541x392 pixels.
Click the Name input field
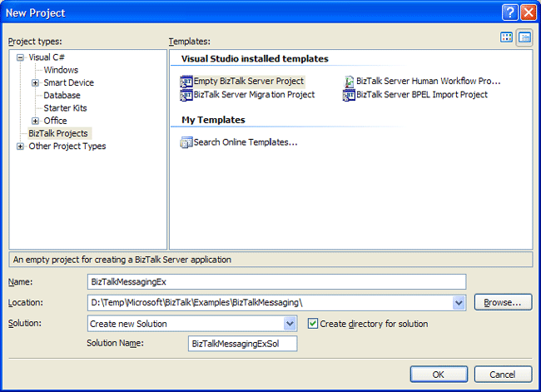point(276,282)
